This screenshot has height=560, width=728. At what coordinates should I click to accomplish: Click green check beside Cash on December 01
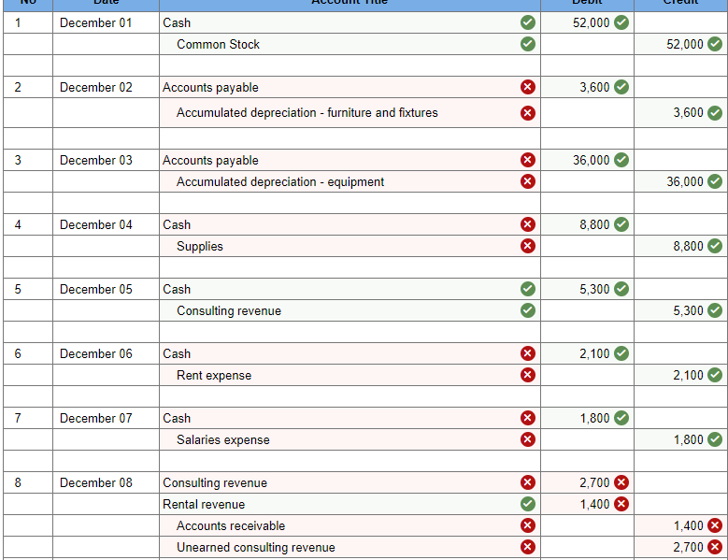coord(527,22)
